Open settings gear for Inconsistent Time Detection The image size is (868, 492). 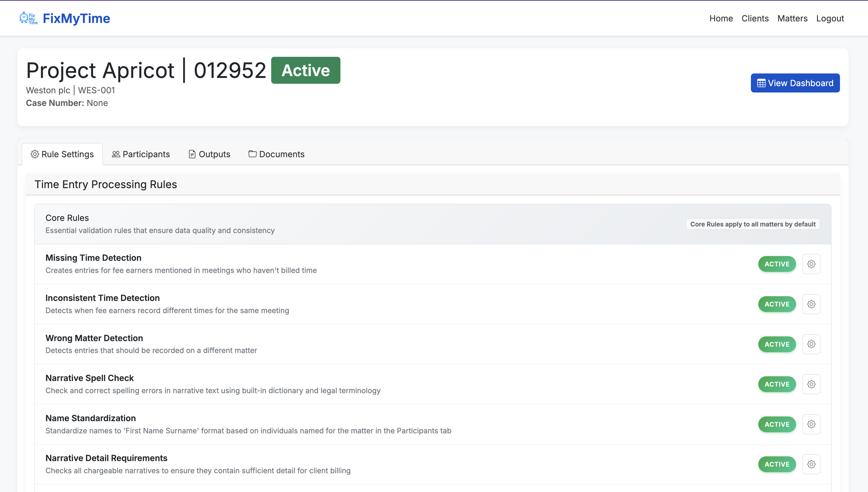coord(811,304)
